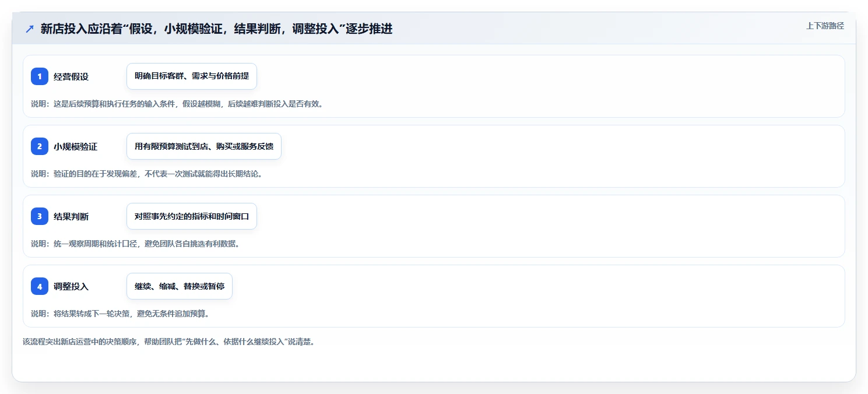Screen dimensions: 868x394
Task: Click the heading beginning 新店投入应沿着
Action: [216, 29]
